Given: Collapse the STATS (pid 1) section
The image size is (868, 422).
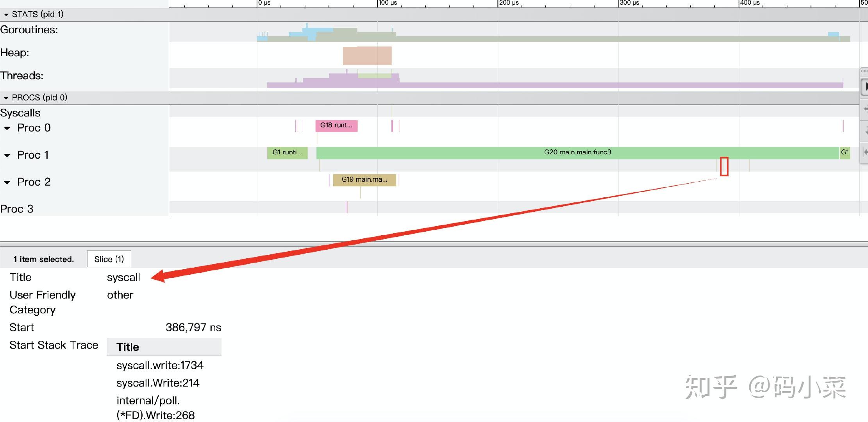Looking at the screenshot, I should coord(6,14).
